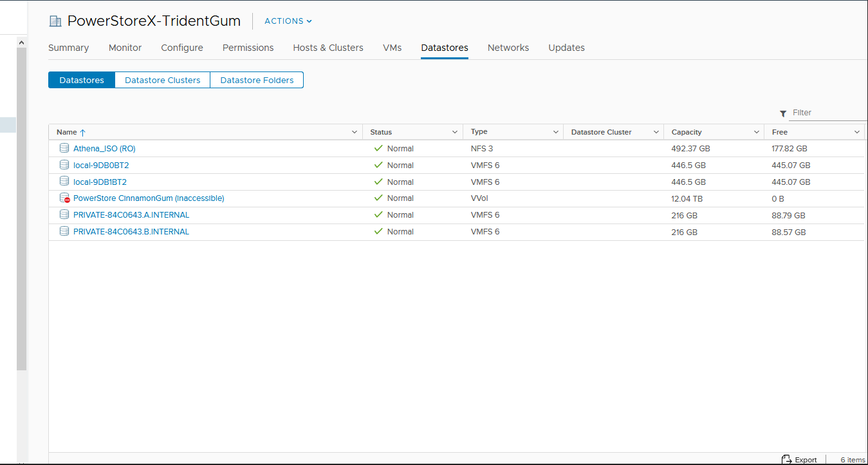This screenshot has height=465, width=868.
Task: Click the left navigation panel scrollbar thumb
Action: 21,209
